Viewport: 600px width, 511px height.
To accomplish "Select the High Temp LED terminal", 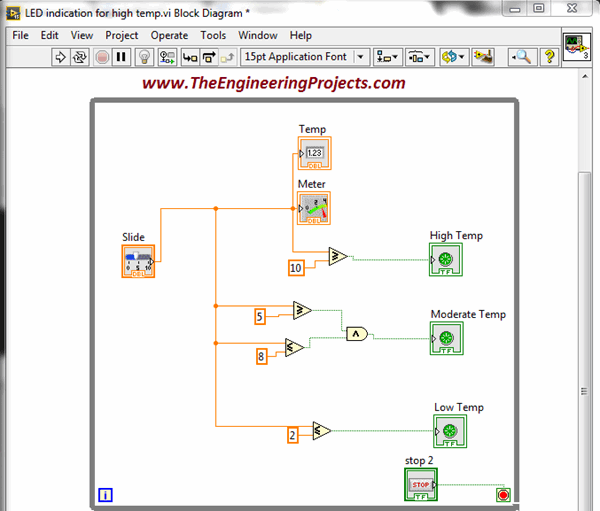I will (446, 260).
